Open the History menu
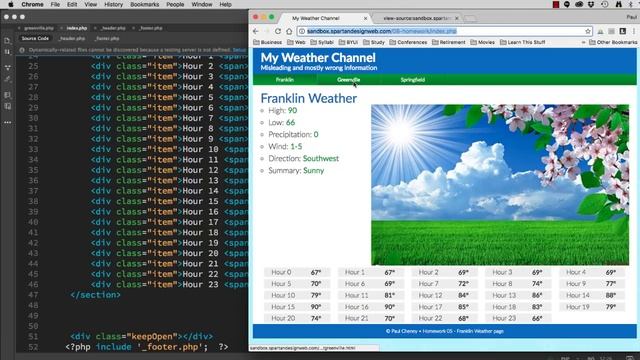 [113, 4]
